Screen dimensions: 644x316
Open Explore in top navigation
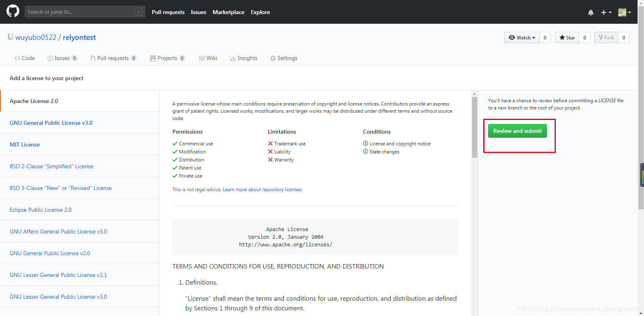[260, 12]
